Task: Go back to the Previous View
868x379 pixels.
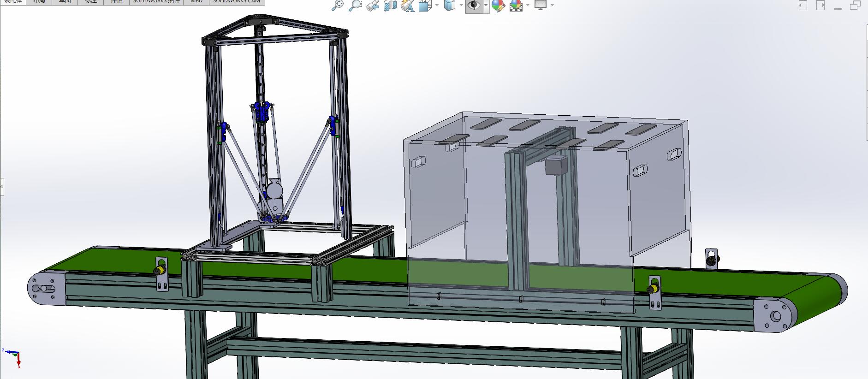Action: (x=373, y=6)
